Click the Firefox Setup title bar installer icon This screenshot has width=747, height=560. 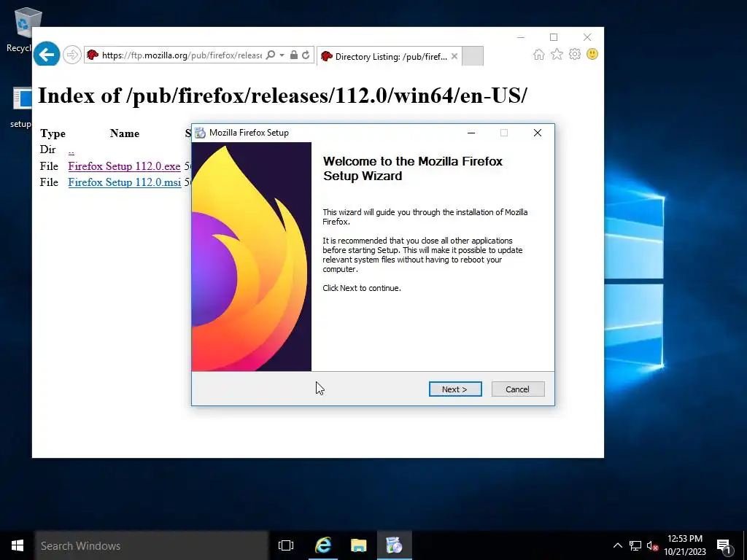tap(201, 133)
